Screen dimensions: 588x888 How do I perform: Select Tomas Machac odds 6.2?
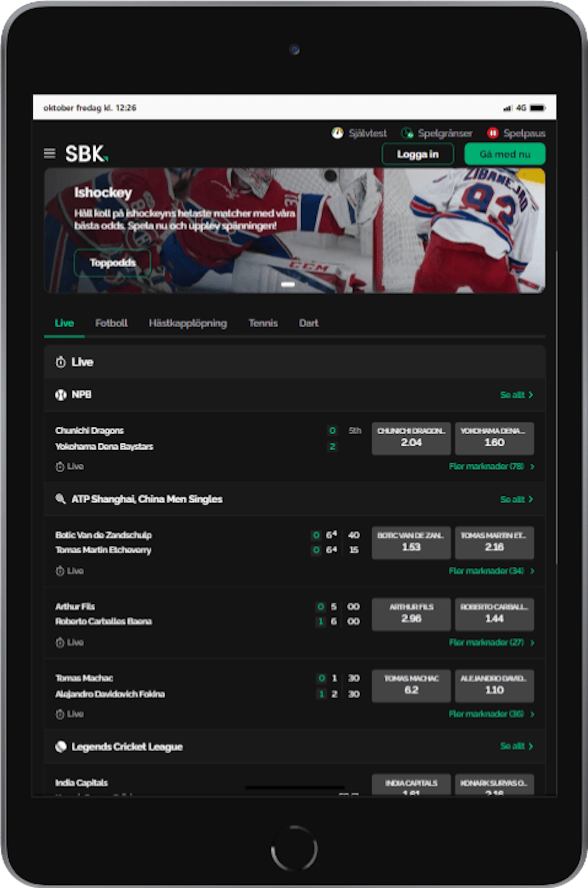coord(411,685)
